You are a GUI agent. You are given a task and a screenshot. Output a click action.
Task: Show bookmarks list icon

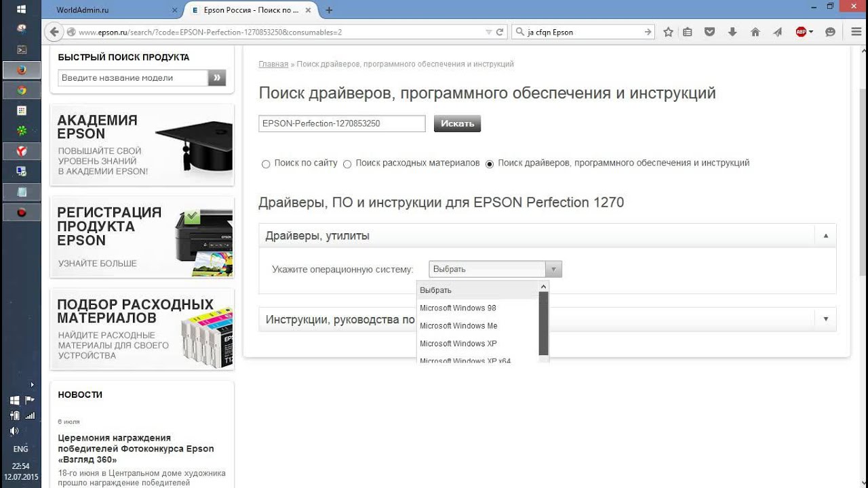(x=688, y=32)
